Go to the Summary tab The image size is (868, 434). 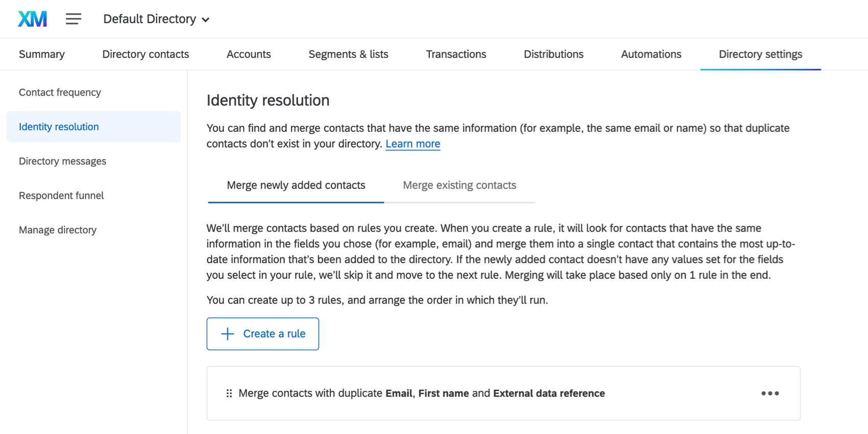(42, 54)
